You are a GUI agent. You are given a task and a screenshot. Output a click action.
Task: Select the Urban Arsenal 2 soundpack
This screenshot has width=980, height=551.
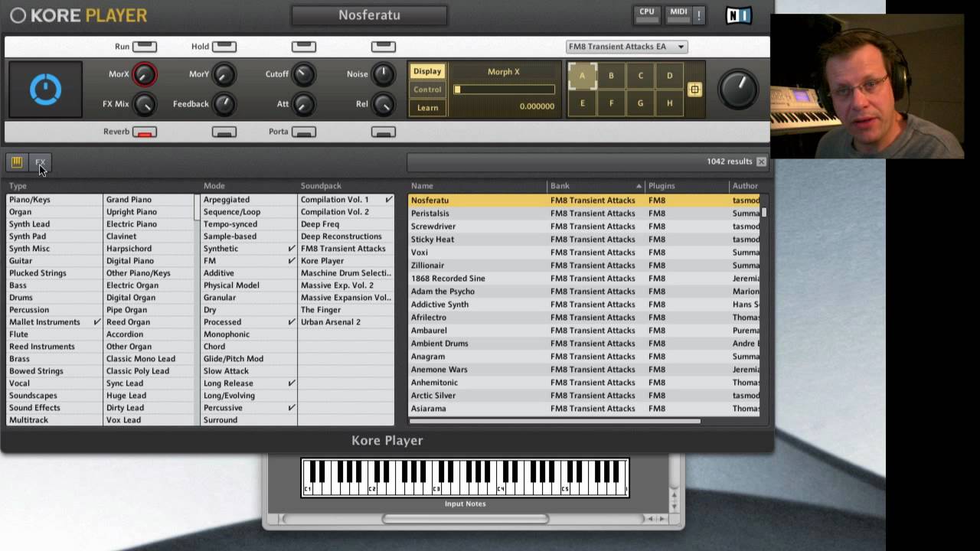point(346,322)
